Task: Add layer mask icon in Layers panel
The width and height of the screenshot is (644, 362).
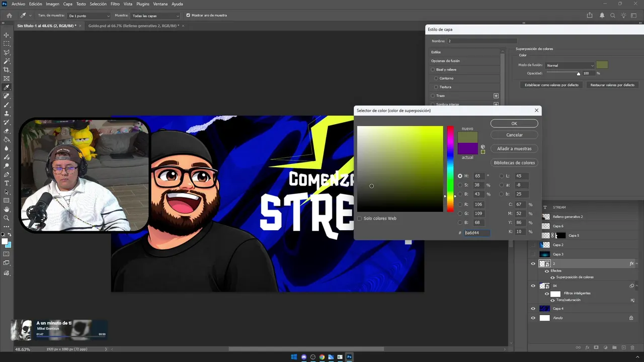Action: [x=596, y=347]
